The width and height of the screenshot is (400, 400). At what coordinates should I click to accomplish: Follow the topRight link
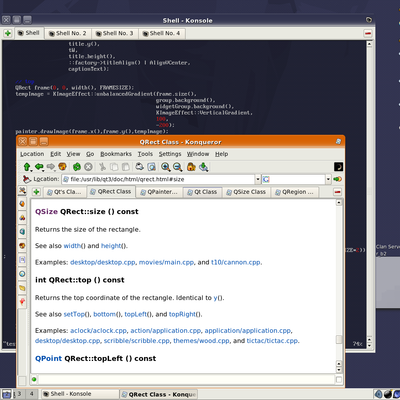(x=182, y=314)
